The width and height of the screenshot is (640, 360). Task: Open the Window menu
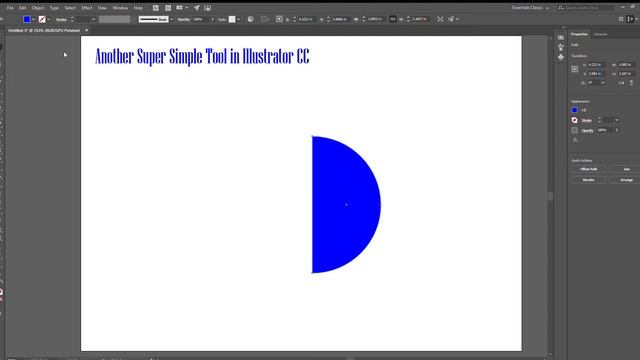(x=120, y=8)
